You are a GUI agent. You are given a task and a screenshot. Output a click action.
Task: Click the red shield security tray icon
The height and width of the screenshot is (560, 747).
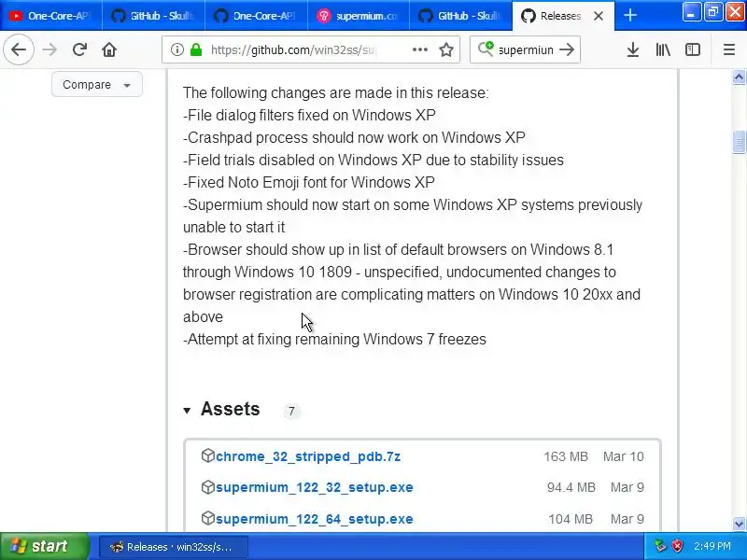pos(677,546)
